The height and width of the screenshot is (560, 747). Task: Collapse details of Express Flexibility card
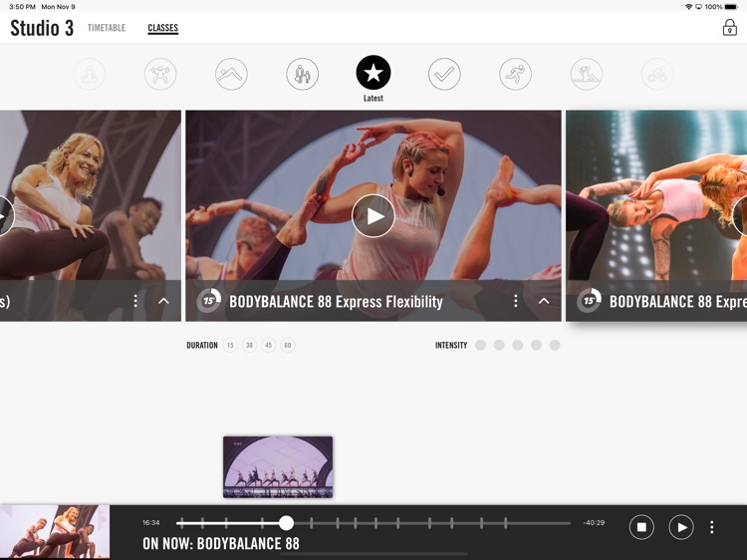pyautogui.click(x=544, y=301)
